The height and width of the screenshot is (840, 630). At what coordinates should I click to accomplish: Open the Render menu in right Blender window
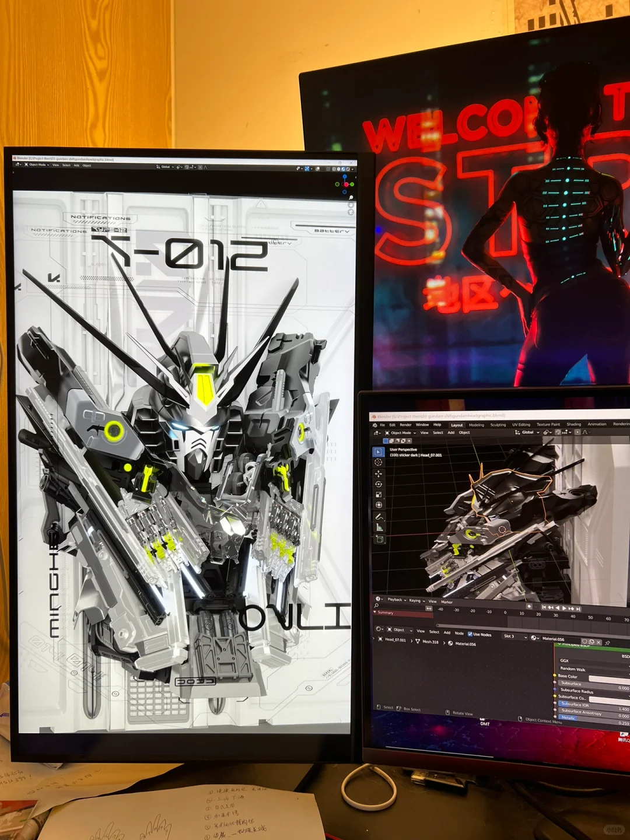405,425
